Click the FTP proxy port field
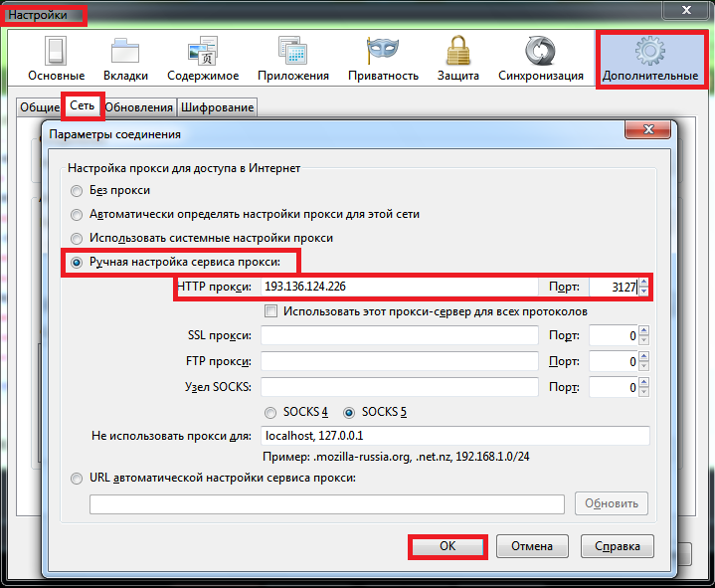Screen dimensions: 715x588 point(614,361)
